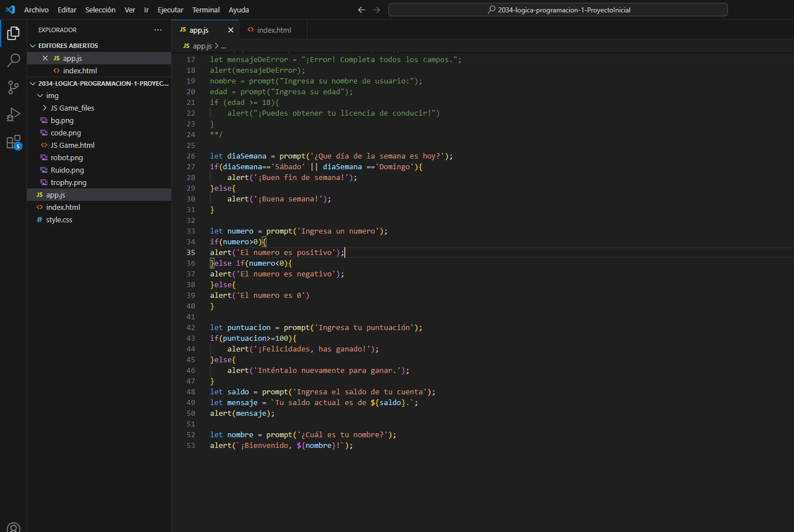Viewport: 794px width, 532px height.
Task: Click the app.js breadcrumb item
Action: [202, 46]
